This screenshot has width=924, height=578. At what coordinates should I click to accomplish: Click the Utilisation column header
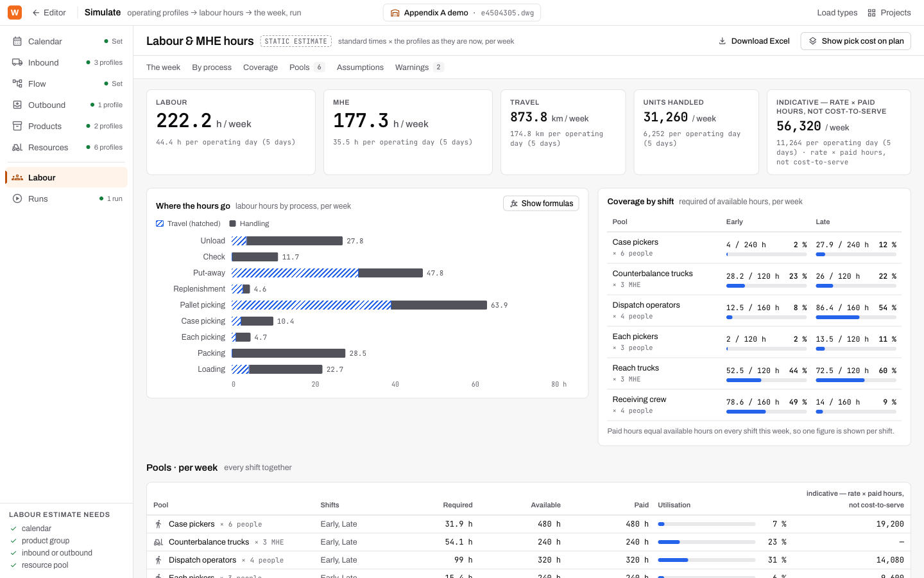coord(674,505)
